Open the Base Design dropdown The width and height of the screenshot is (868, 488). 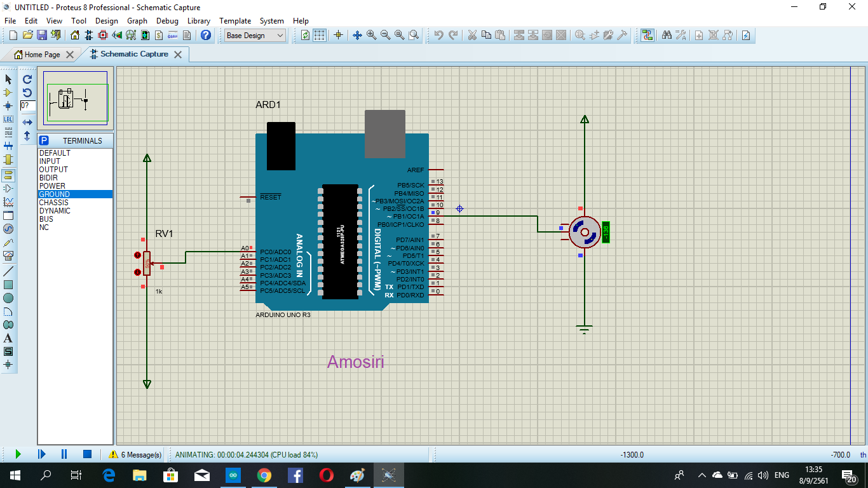click(255, 36)
